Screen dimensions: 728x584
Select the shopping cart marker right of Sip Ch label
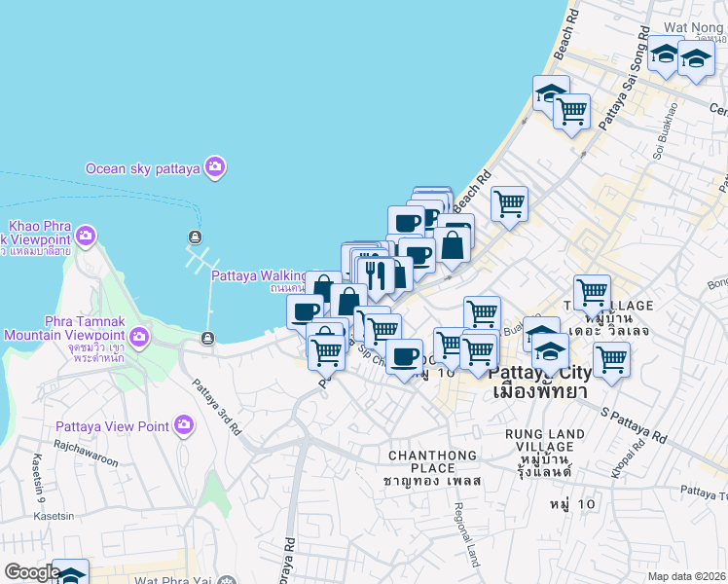pyautogui.click(x=383, y=332)
